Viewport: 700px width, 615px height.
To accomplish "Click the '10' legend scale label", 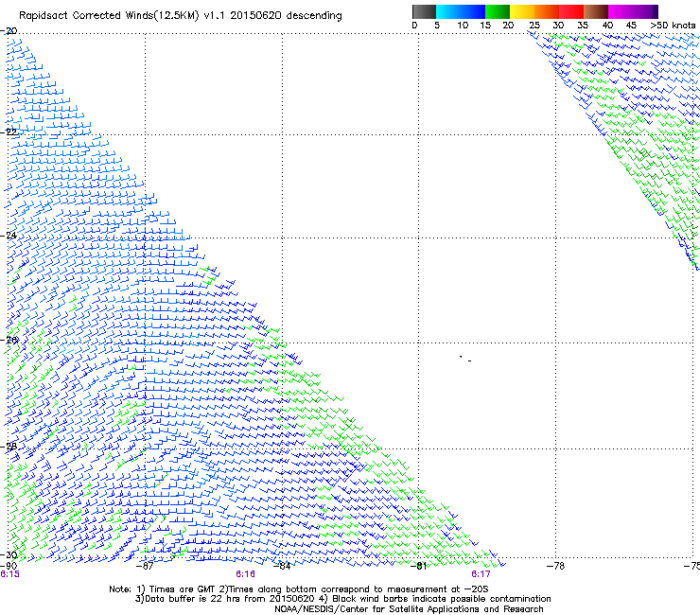I will point(463,26).
